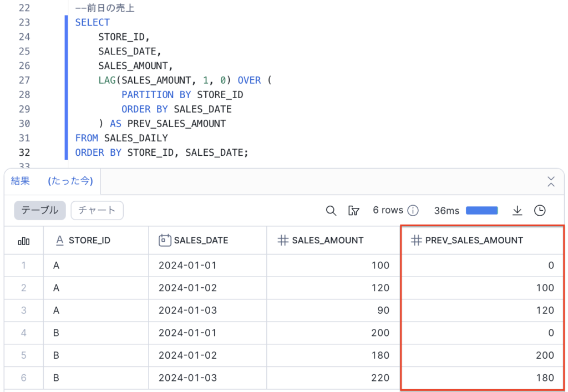Click the (たった今) timestamp label
Image resolution: width=568 pixels, height=392 pixels.
[x=70, y=181]
